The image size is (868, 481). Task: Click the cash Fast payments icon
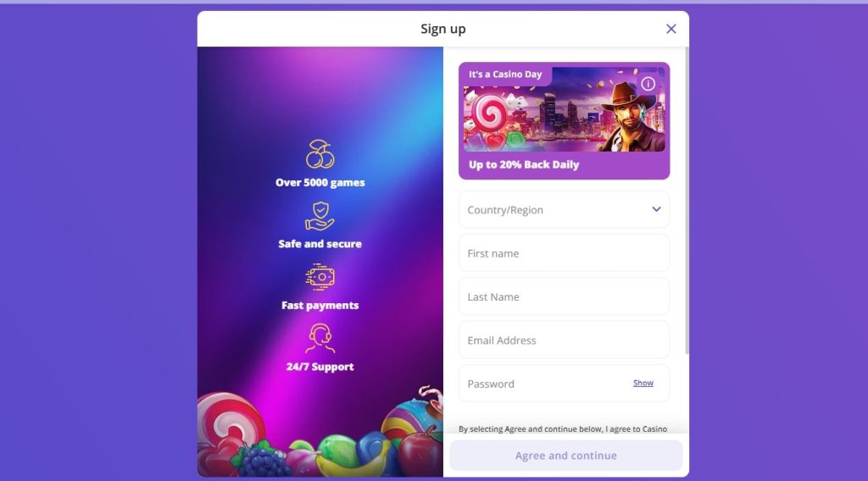(320, 276)
